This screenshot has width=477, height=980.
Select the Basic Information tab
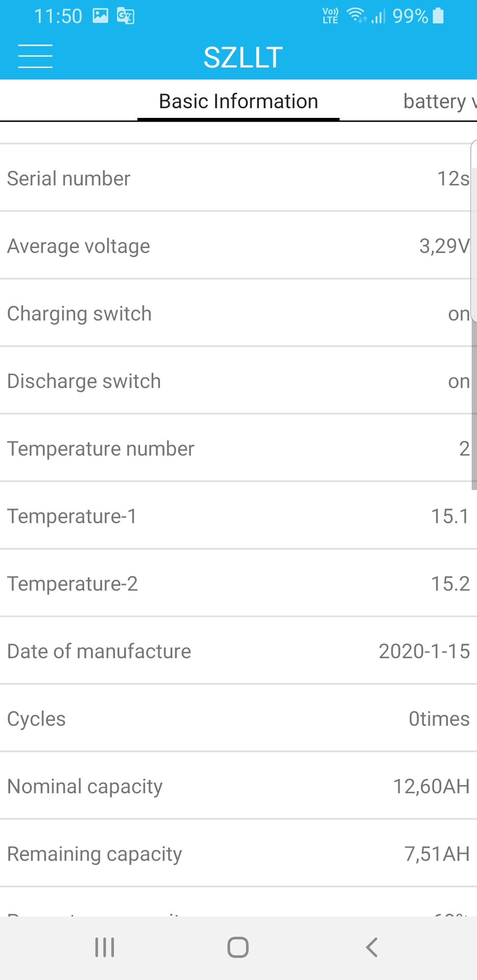point(238,101)
